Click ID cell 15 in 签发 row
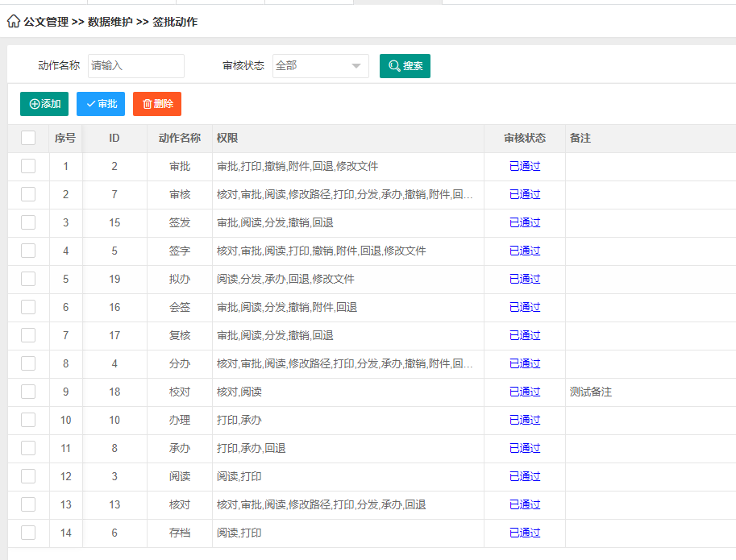736x560 pixels. (114, 222)
